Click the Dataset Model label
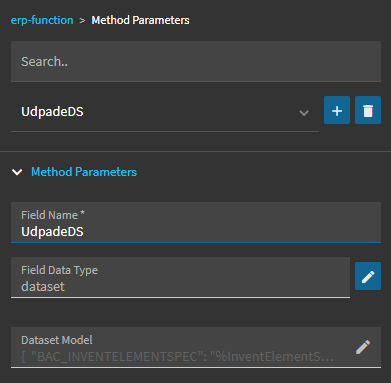391x383 pixels. point(57,340)
